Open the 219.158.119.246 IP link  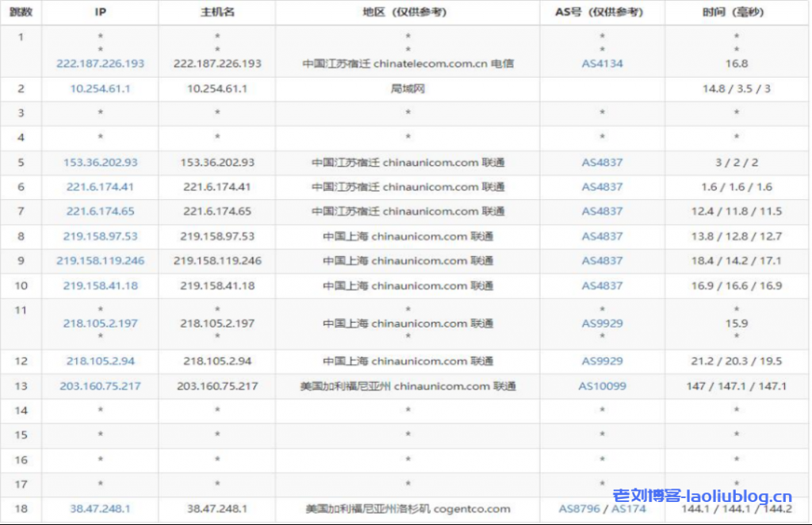coord(100,261)
